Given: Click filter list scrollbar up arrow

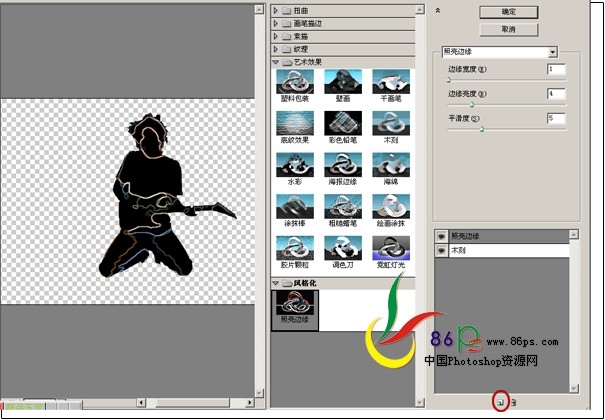Looking at the screenshot, I should [x=420, y=10].
